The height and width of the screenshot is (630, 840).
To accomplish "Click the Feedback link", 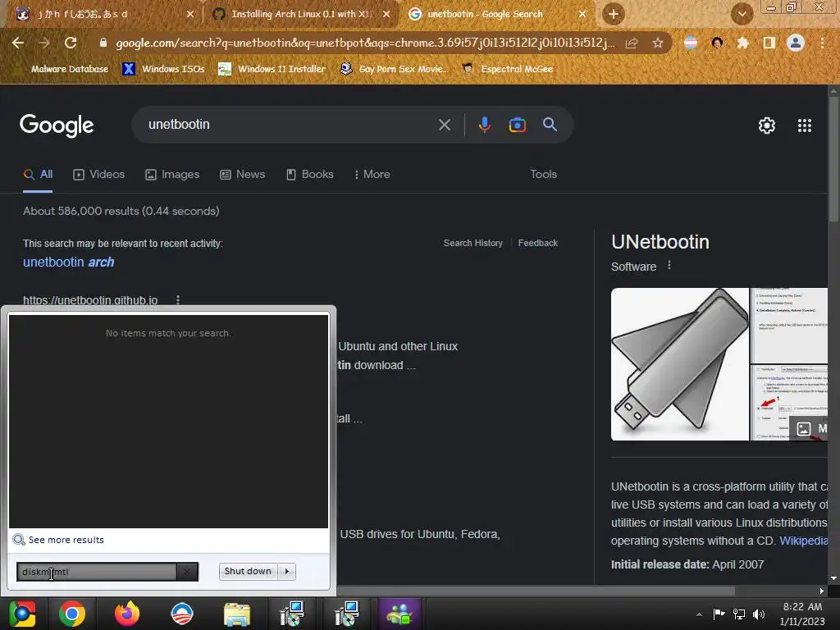I will coord(538,243).
